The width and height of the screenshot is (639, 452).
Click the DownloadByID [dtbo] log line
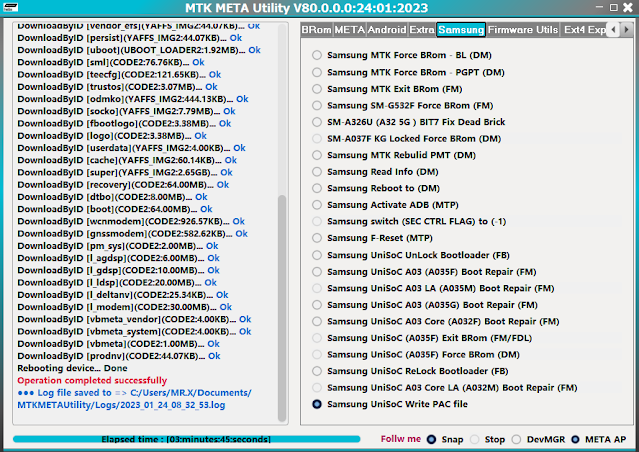[x=112, y=197]
